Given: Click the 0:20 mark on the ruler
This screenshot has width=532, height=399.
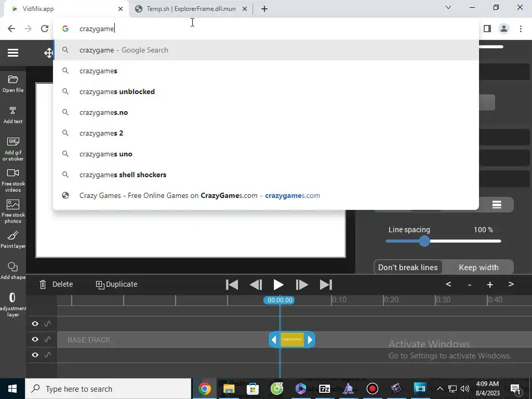Looking at the screenshot, I should click(391, 300).
